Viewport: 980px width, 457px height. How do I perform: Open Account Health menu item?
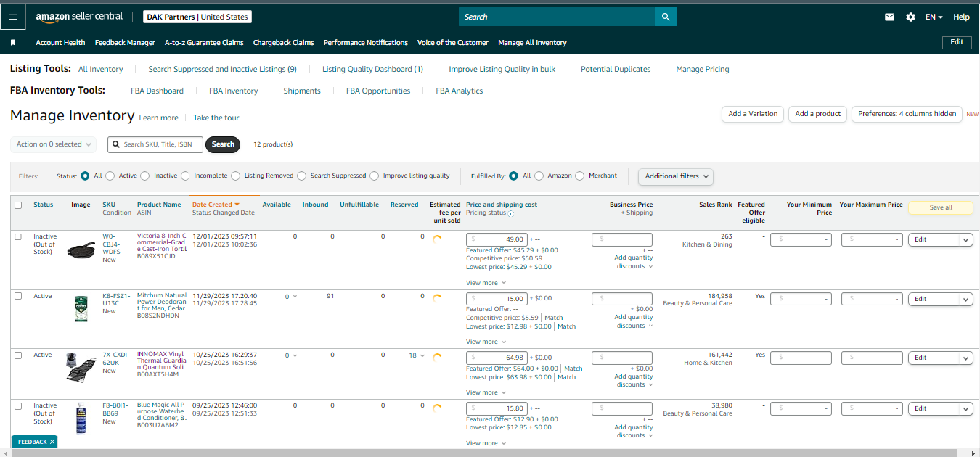pyautogui.click(x=60, y=43)
